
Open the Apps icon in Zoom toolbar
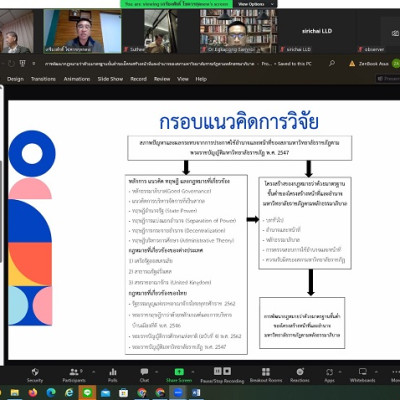[x=329, y=372]
